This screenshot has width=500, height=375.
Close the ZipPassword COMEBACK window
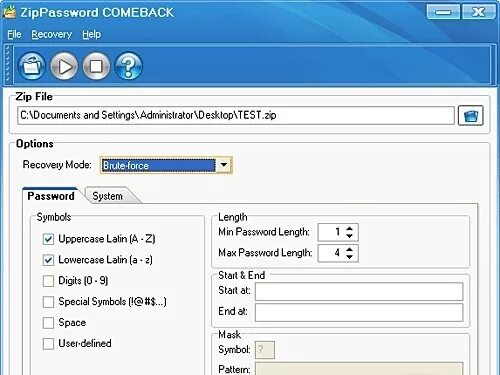pyautogui.click(x=479, y=12)
